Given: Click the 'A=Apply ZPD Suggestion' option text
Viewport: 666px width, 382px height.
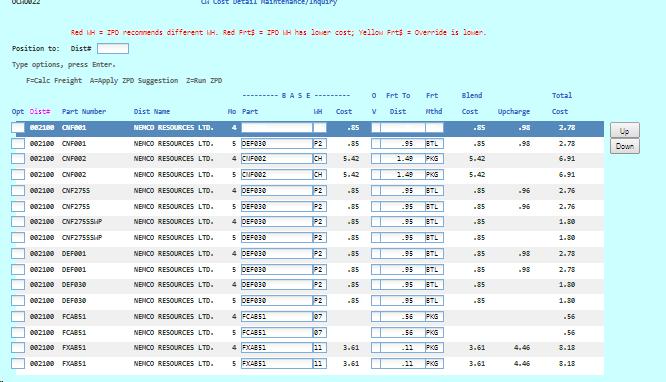Looking at the screenshot, I should coord(134,80).
